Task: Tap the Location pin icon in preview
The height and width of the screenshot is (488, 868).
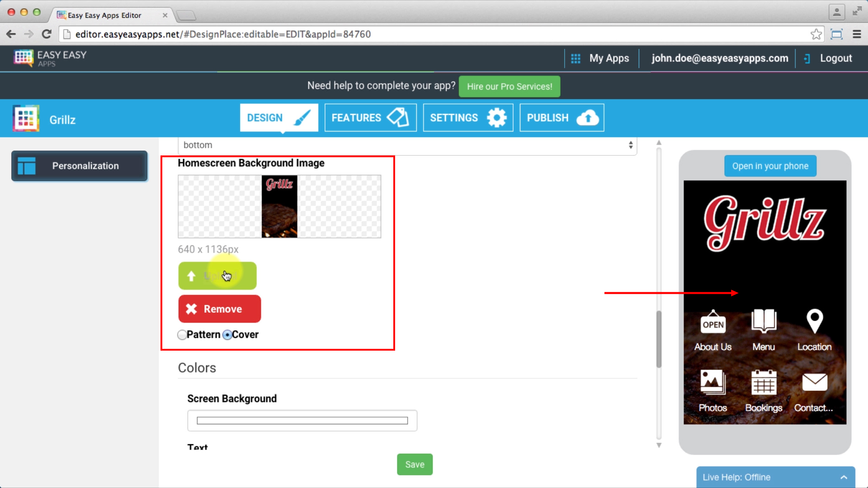Action: (814, 321)
